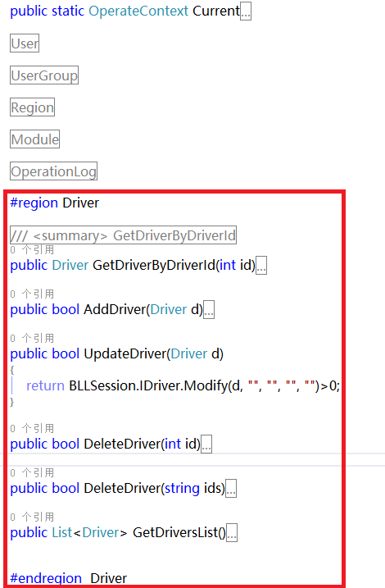Expand the collapsed UserGroup region
The image size is (385, 588).
coord(44,75)
